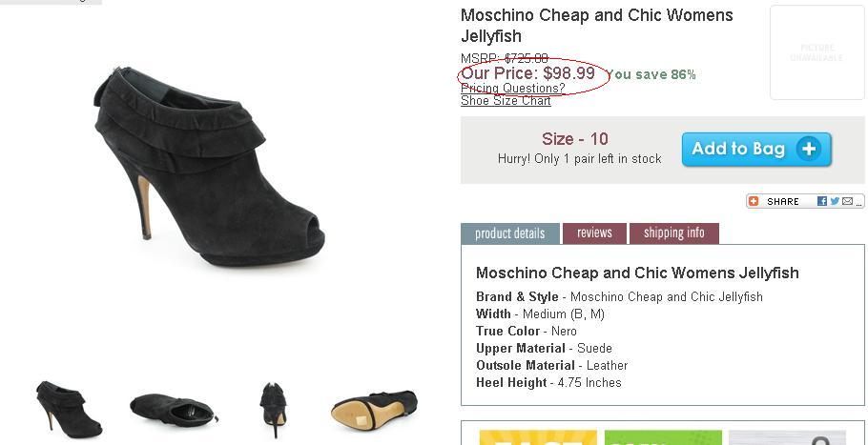Image resolution: width=868 pixels, height=445 pixels.
Task: Click the orange AddThis plus icon
Action: click(x=754, y=201)
